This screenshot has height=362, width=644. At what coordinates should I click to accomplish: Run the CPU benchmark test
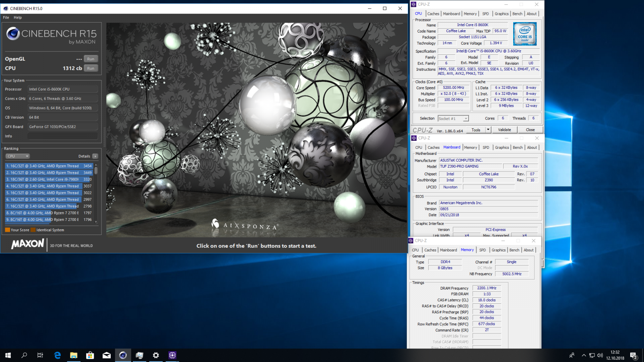[x=91, y=68]
